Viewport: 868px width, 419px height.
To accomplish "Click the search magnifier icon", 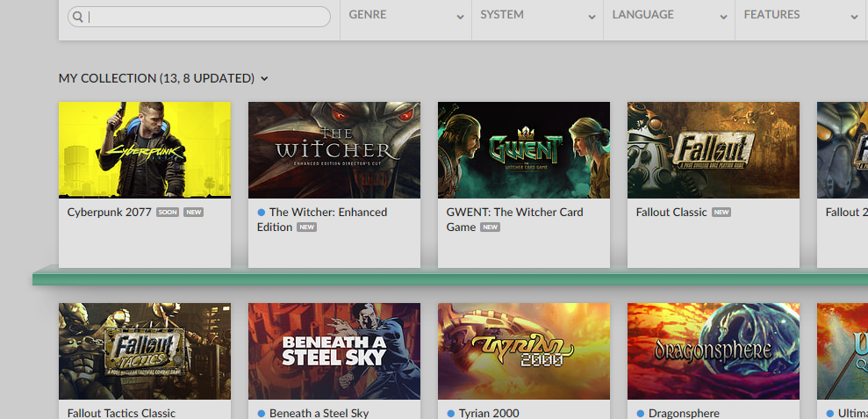I will 77,18.
